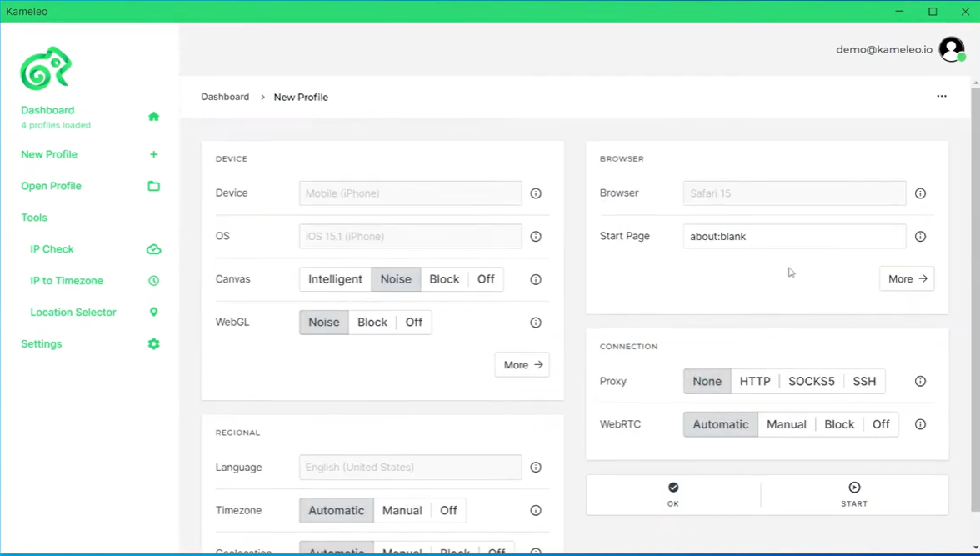Open the user avatar account menu
980x556 pixels.
[952, 49]
